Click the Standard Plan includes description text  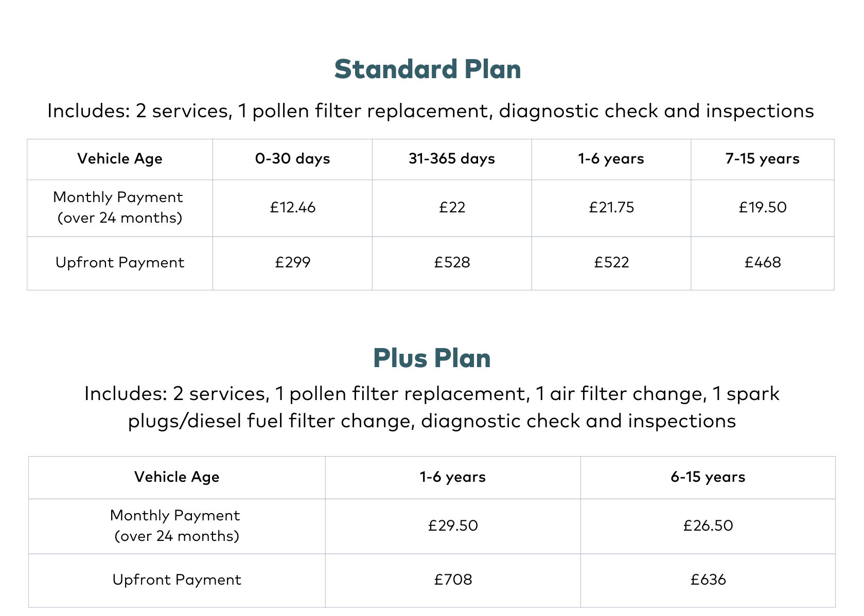pos(431,111)
